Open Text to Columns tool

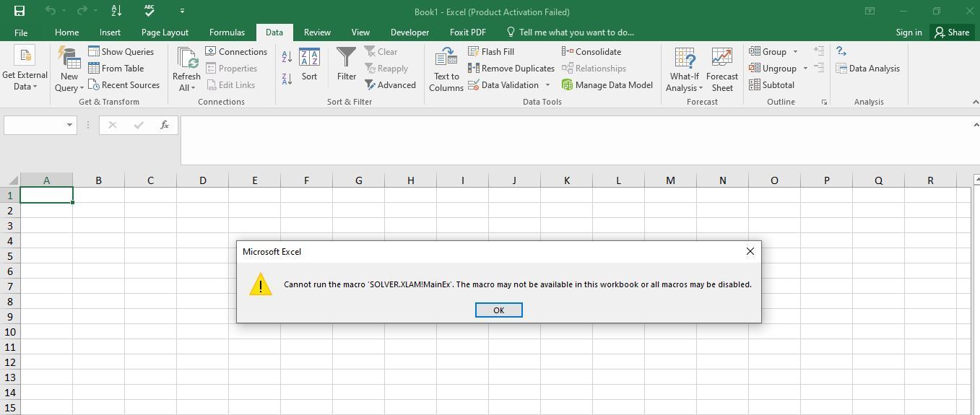(x=446, y=69)
